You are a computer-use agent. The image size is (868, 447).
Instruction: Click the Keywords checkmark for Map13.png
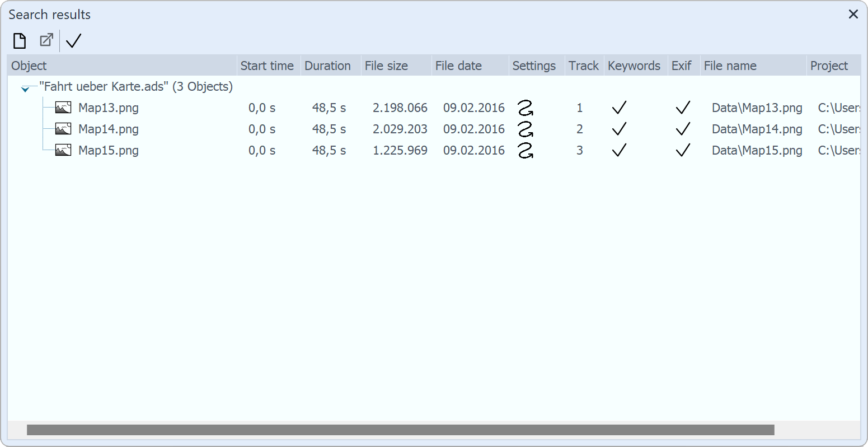[619, 108]
